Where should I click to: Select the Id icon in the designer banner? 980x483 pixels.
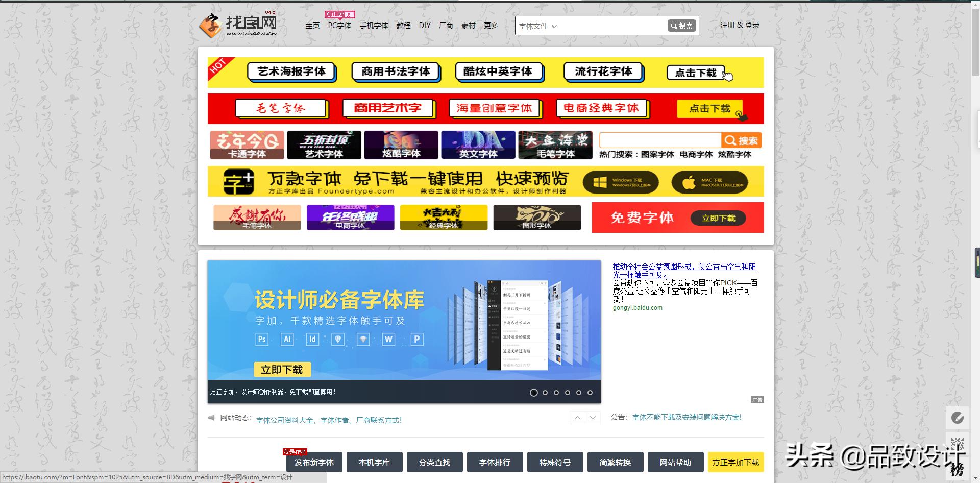click(x=312, y=339)
